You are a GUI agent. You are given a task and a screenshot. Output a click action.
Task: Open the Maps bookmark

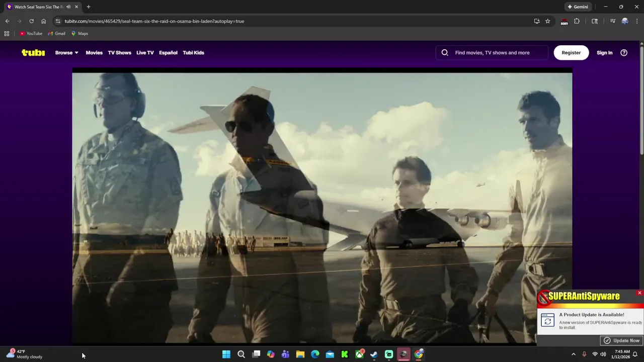click(x=79, y=34)
